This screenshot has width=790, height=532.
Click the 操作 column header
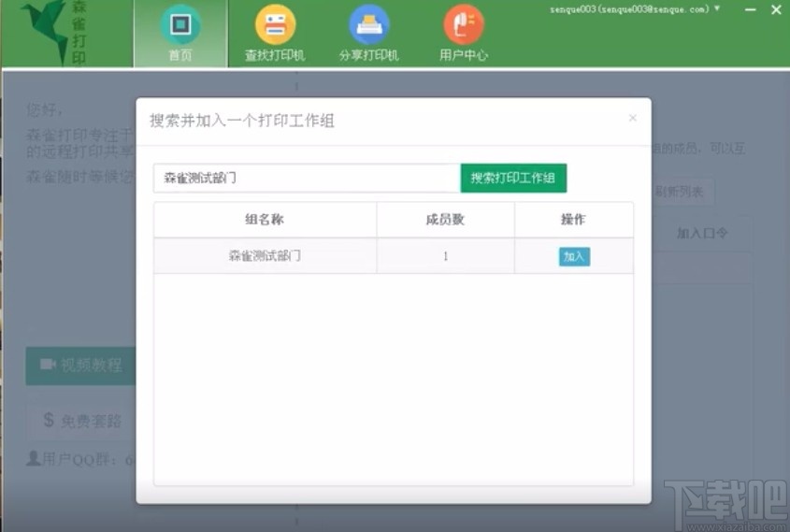(x=574, y=220)
